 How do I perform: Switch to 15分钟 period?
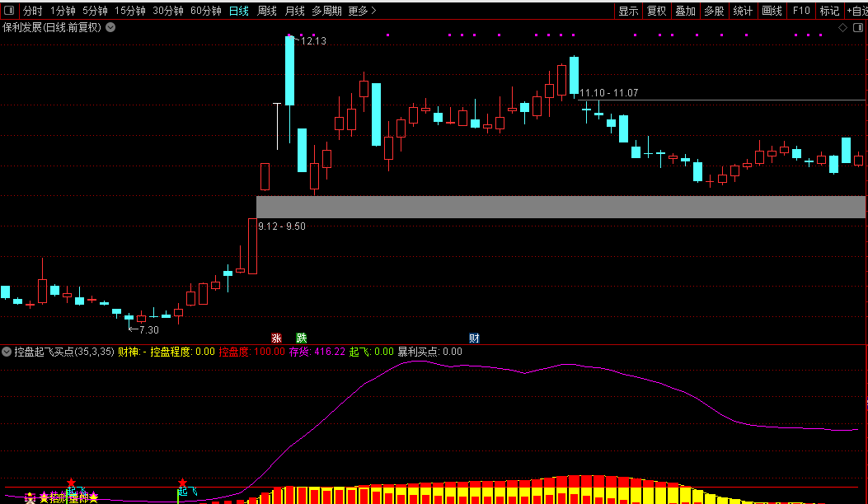coord(130,11)
